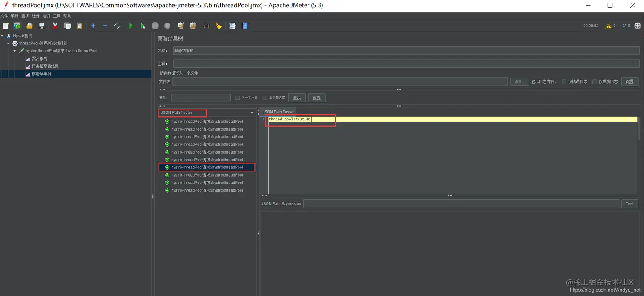
Task: Open the JSON Path Tester renderer dropdown
Action: [207, 113]
